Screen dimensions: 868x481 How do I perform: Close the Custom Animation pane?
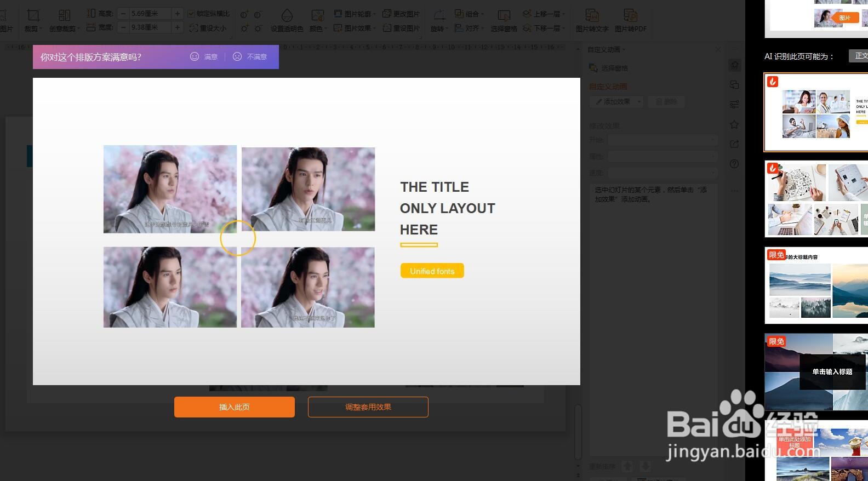[718, 49]
